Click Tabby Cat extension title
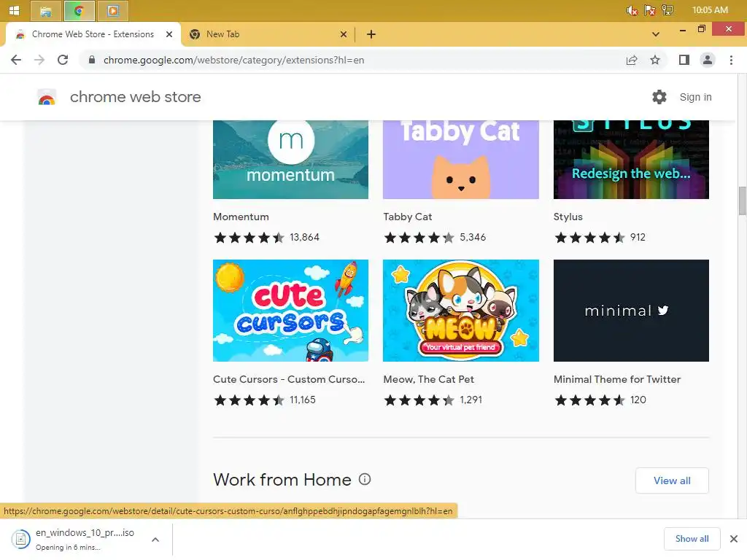 point(408,217)
